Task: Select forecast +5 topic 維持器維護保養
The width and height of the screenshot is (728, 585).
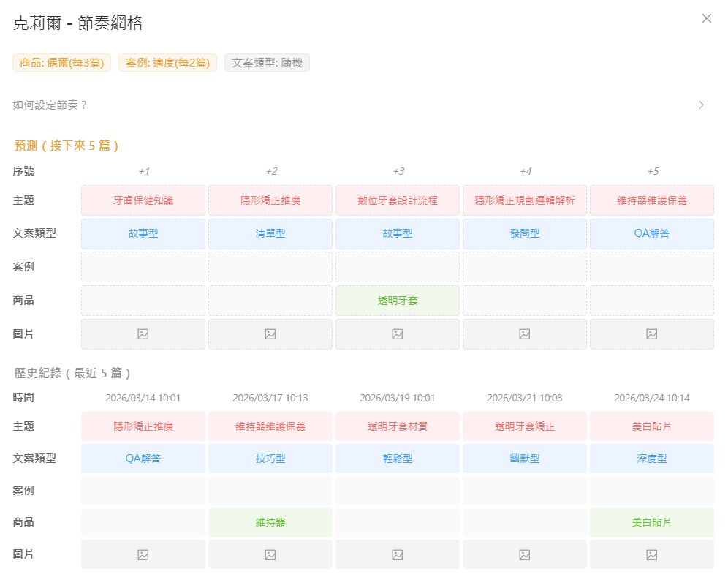Action: point(652,200)
